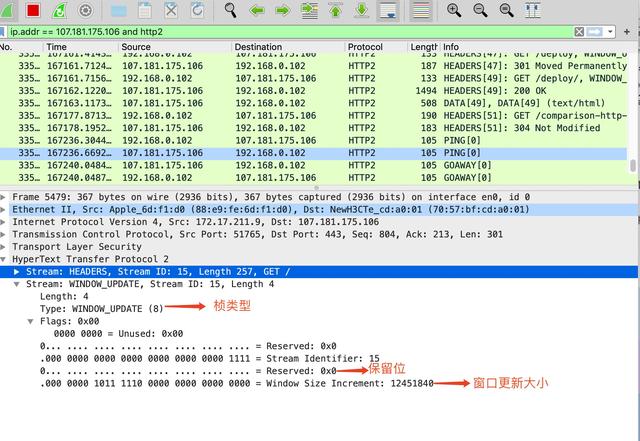The image size is (640, 441).
Task: Select the HEADERS[49]: 200 OK packet
Action: click(313, 91)
